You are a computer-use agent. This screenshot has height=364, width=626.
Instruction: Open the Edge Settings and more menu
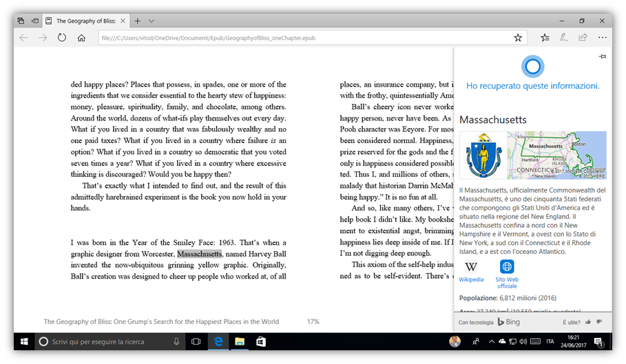click(603, 38)
